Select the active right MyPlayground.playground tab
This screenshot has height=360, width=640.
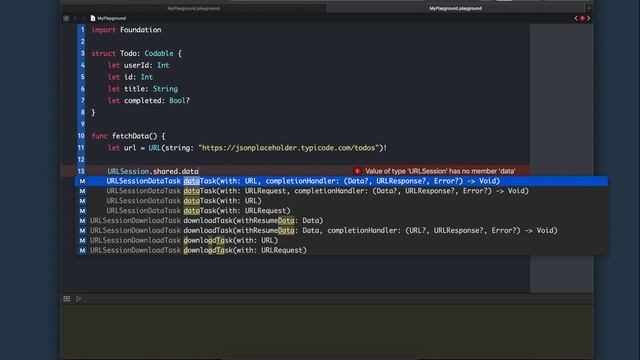coord(456,8)
